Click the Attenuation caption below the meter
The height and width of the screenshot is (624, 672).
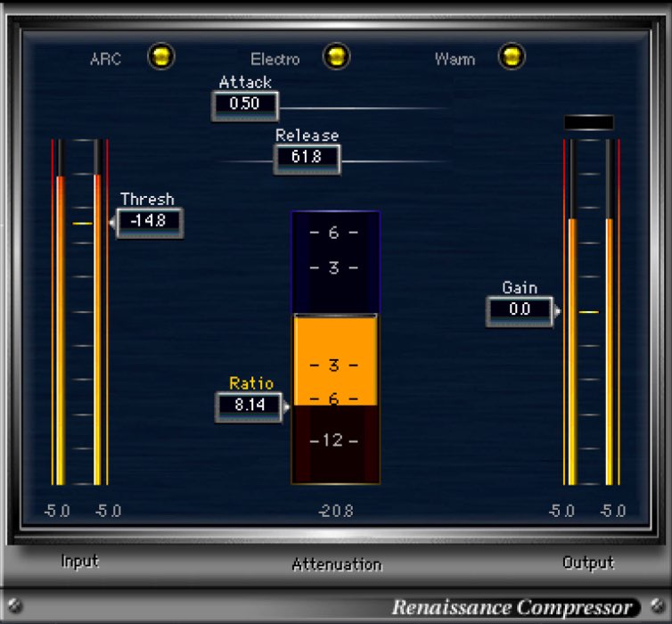337,564
